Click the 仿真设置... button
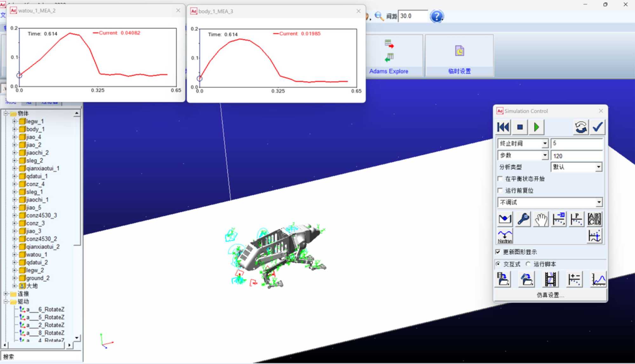Viewport: 635px width, 364px height. click(x=550, y=295)
